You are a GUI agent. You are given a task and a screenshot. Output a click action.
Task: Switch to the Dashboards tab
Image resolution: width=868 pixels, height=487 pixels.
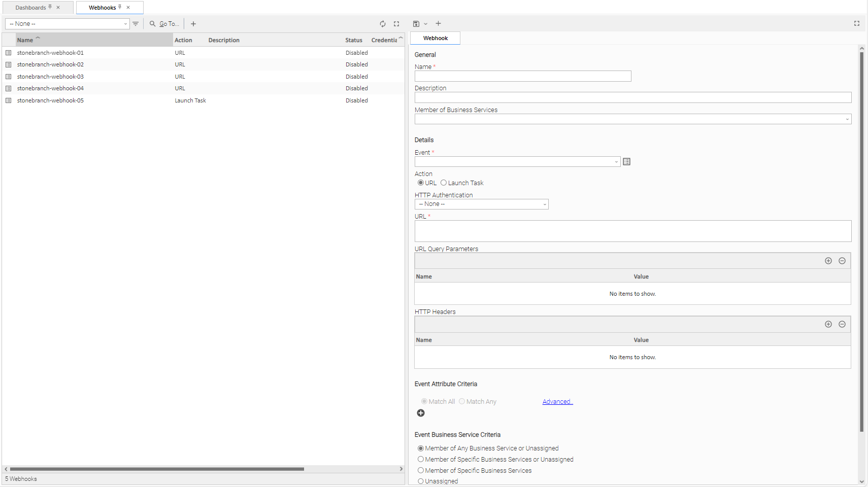click(x=31, y=8)
